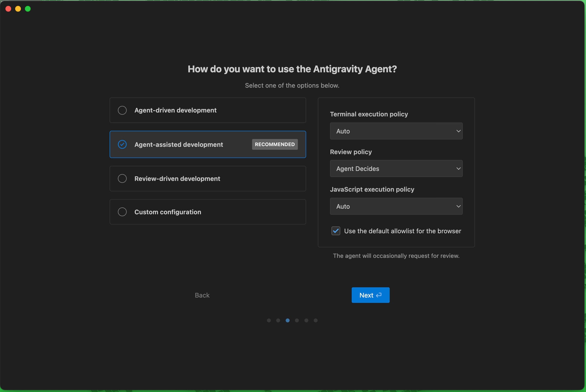The width and height of the screenshot is (586, 392).
Task: Click the RECOMMENDED badge
Action: [274, 144]
